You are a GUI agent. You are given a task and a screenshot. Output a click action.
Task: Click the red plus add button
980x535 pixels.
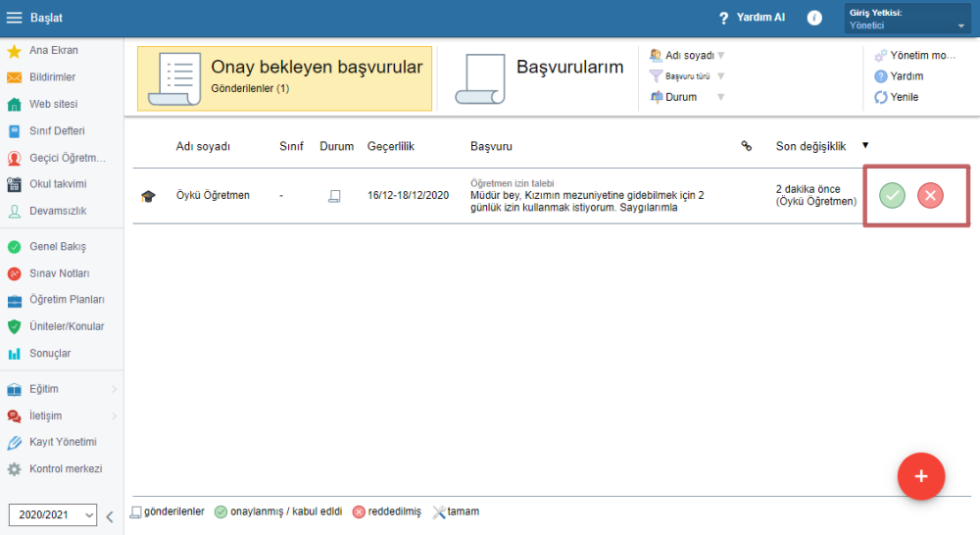(920, 477)
